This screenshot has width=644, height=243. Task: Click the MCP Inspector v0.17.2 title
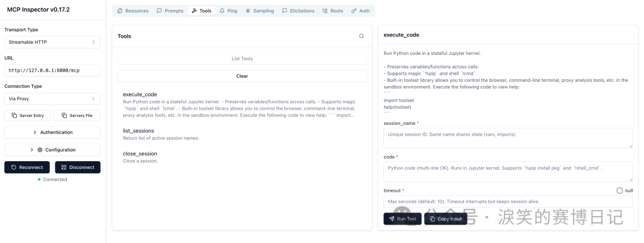[x=38, y=10]
